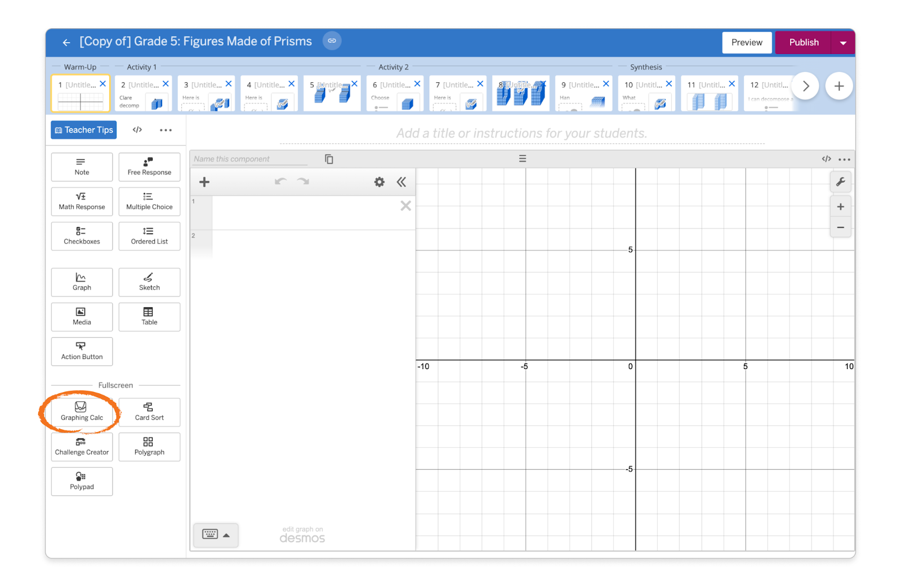Open the Teacher Tips tab

[x=84, y=130]
